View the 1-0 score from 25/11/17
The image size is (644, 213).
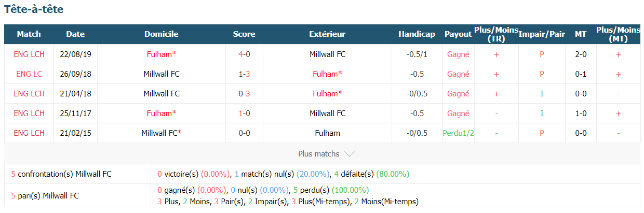click(244, 113)
